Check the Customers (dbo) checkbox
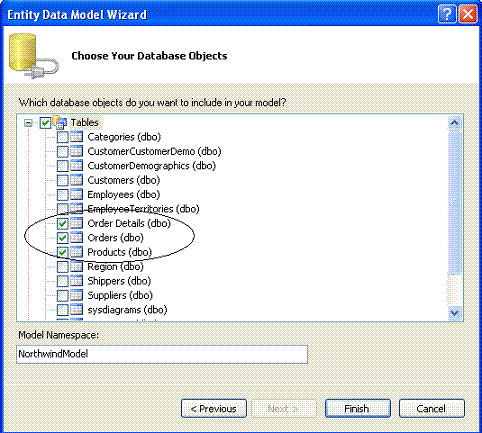Screen dimensions: 482x433 click(x=63, y=180)
